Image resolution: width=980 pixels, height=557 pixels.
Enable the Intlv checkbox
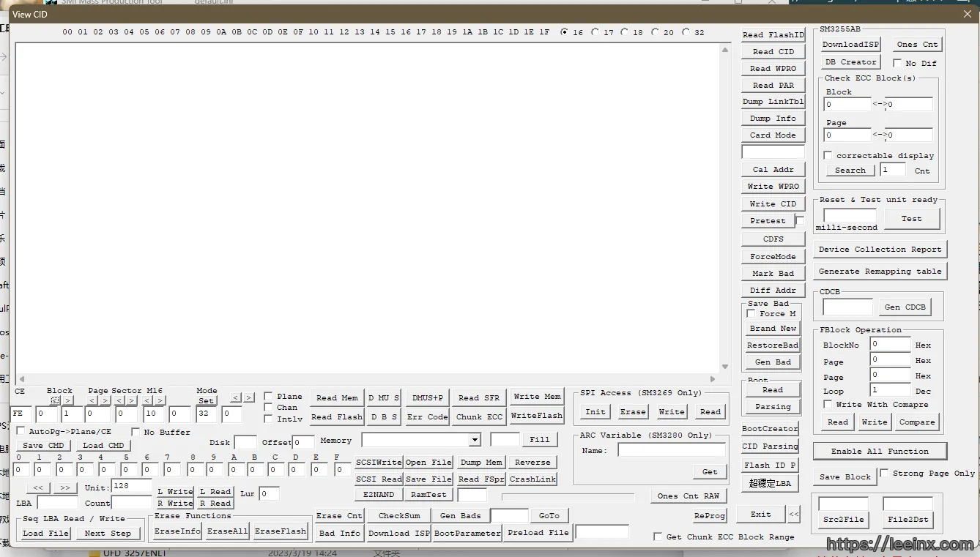coord(269,419)
